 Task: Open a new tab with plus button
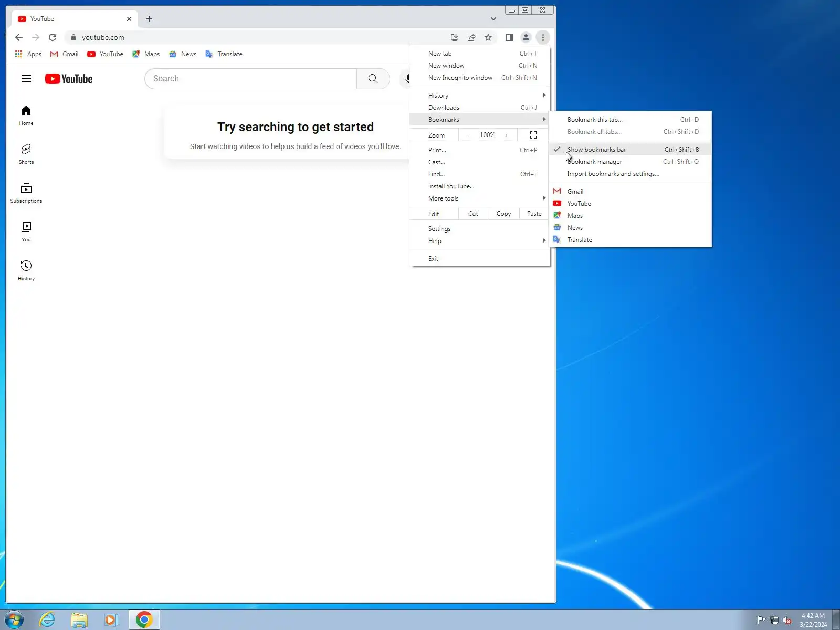pyautogui.click(x=149, y=19)
